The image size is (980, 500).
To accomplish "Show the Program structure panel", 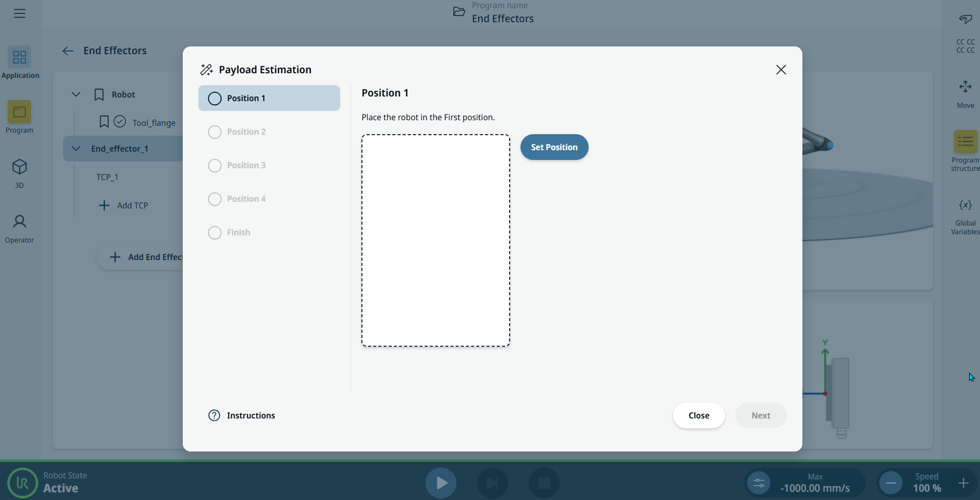I will click(965, 142).
